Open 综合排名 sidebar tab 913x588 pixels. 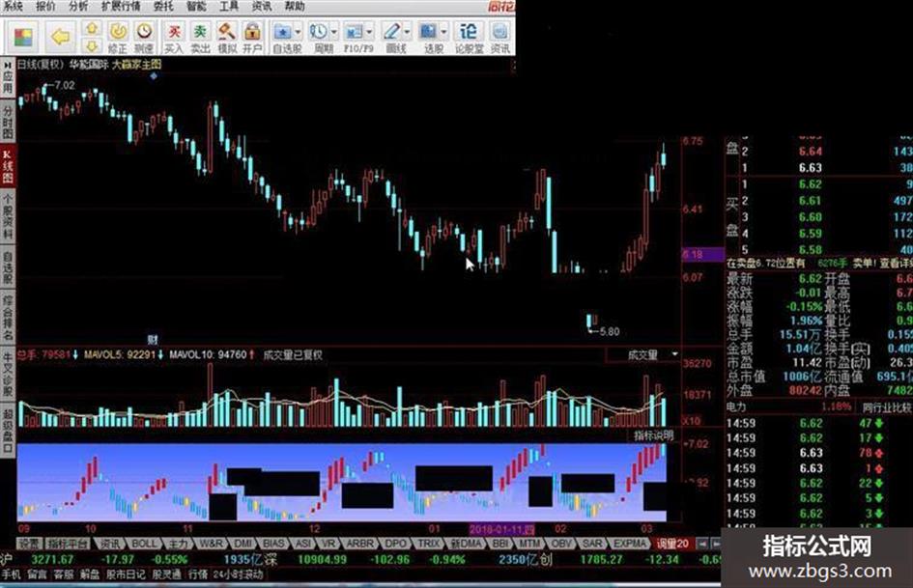[x=8, y=318]
